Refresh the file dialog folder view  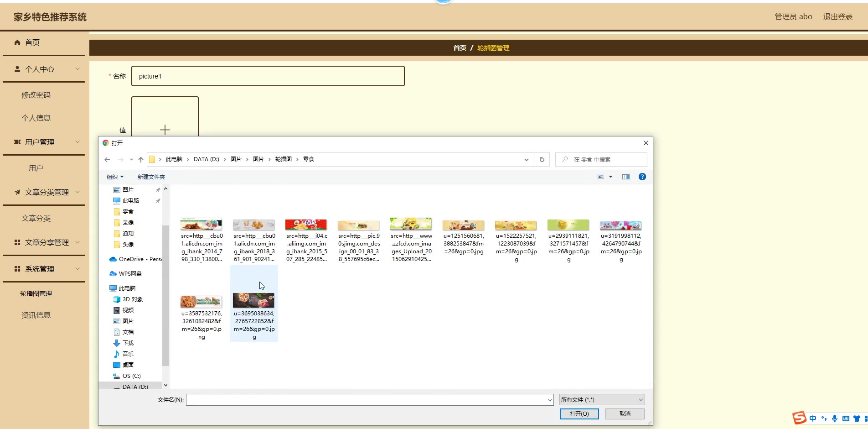point(542,159)
